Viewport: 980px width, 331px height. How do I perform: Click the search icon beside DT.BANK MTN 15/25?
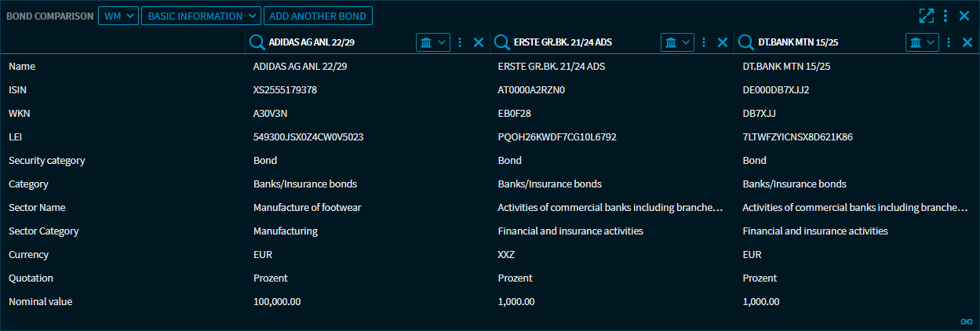745,42
